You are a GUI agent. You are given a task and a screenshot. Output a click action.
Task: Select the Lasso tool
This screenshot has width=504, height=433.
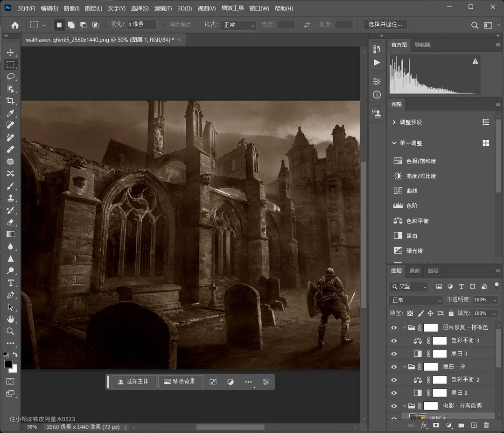tap(10, 77)
